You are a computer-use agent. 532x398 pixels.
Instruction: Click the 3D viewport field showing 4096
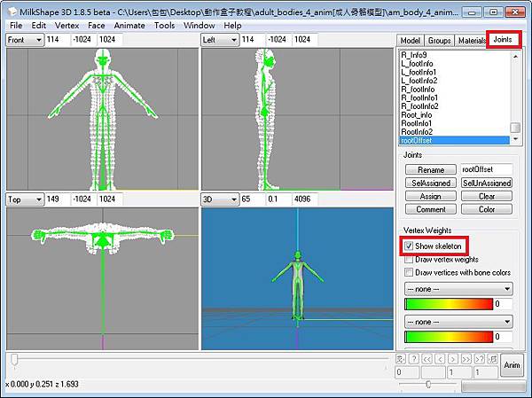click(304, 199)
